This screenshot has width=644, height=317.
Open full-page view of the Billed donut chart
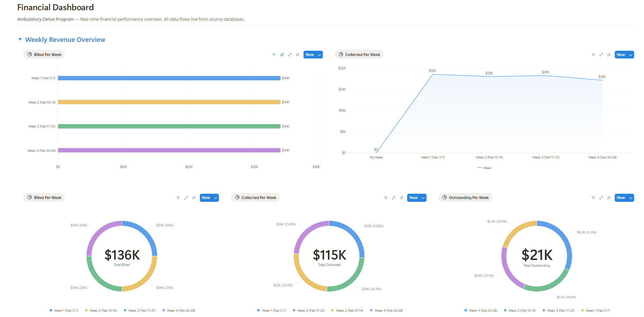coord(186,198)
